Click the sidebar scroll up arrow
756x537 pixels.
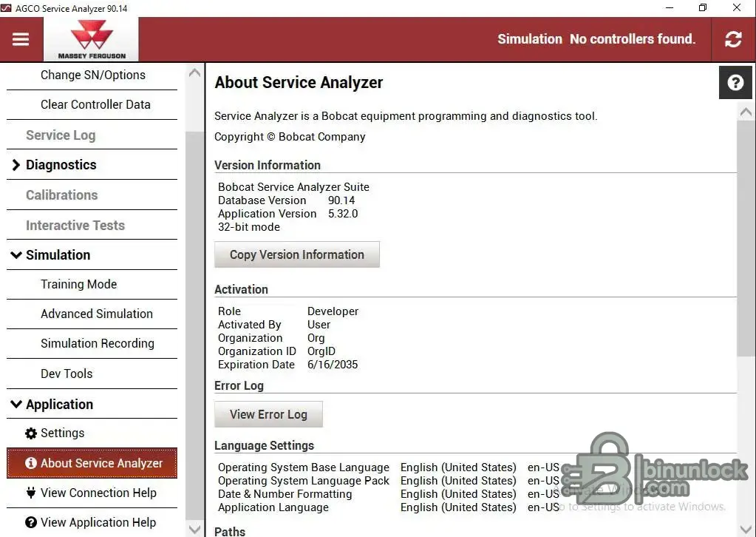click(x=195, y=73)
